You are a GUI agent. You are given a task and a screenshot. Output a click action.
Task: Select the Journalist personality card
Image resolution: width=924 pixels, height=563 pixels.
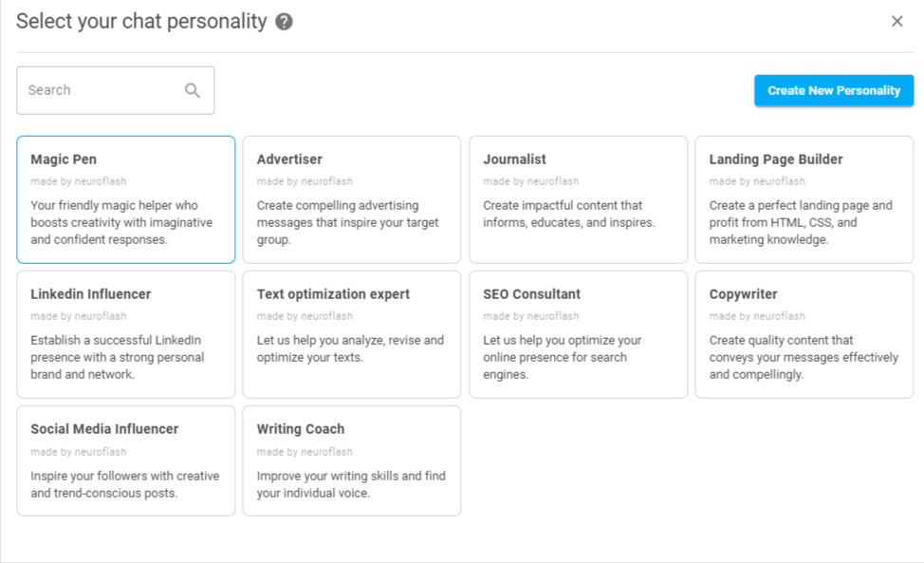pos(578,199)
